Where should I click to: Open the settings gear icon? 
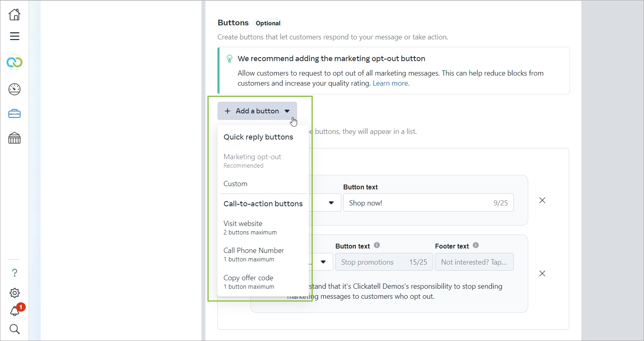14,293
